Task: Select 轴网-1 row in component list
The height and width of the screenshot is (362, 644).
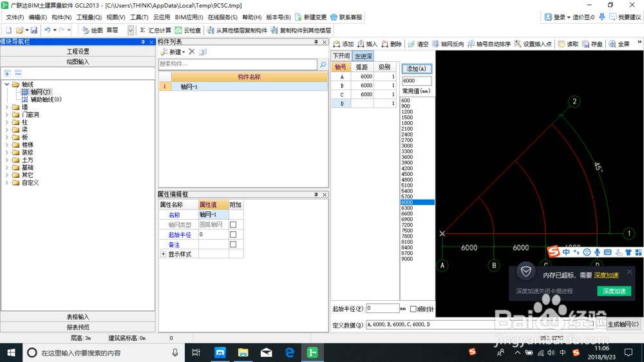Action: pyautogui.click(x=243, y=87)
